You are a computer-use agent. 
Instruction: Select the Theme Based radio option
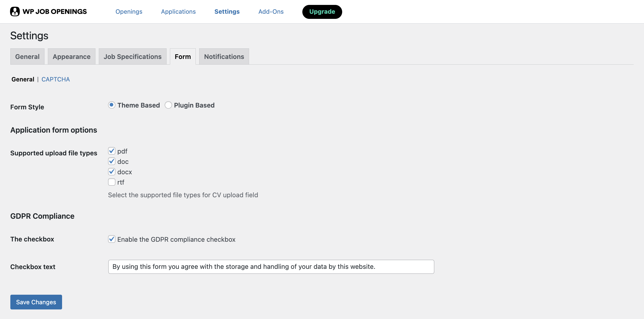tap(111, 105)
